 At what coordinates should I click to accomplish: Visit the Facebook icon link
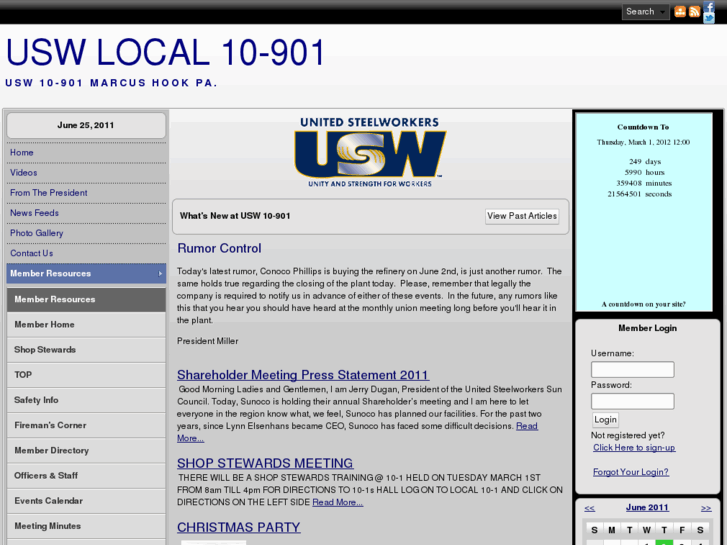pyautogui.click(x=709, y=6)
